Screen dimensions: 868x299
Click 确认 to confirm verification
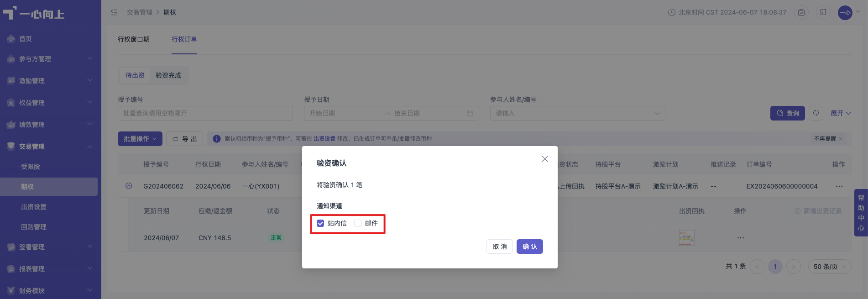[530, 247]
